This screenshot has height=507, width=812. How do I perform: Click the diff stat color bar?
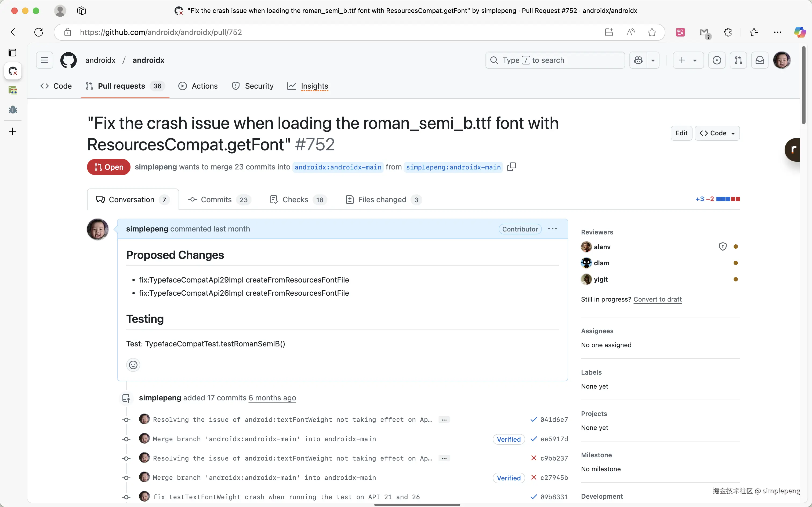click(x=728, y=199)
